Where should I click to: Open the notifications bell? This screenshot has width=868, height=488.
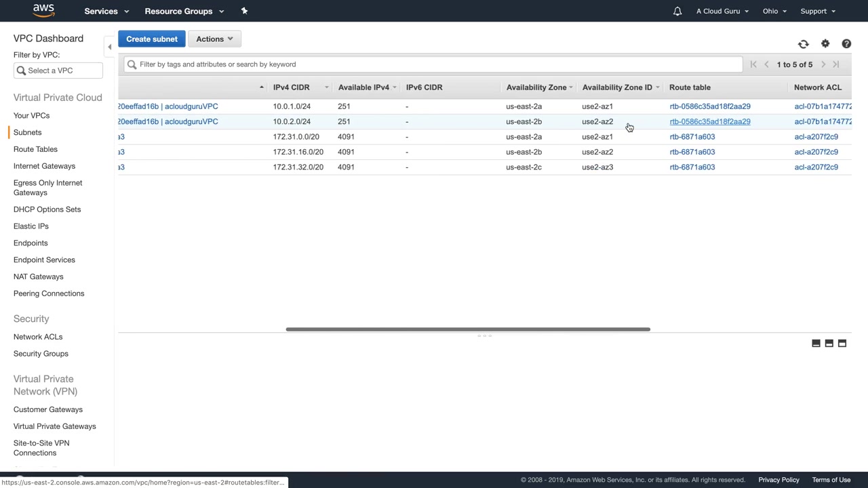pyautogui.click(x=677, y=11)
